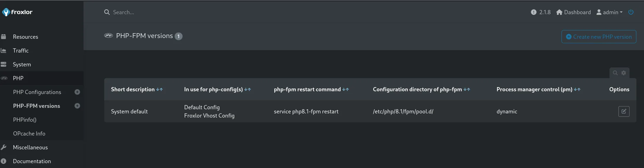Click the search magnifier icon in header
This screenshot has width=644, height=168.
click(107, 12)
